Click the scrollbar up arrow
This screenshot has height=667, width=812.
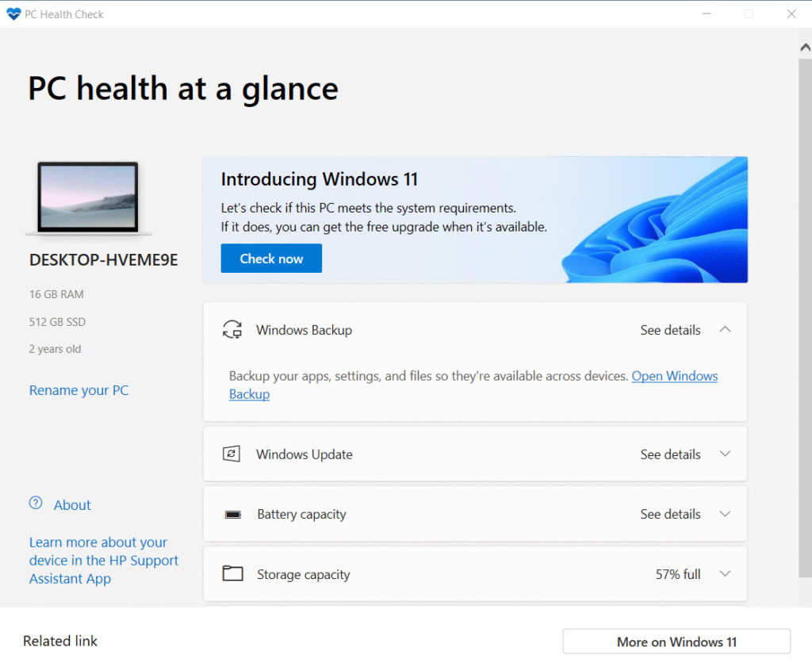(x=804, y=46)
